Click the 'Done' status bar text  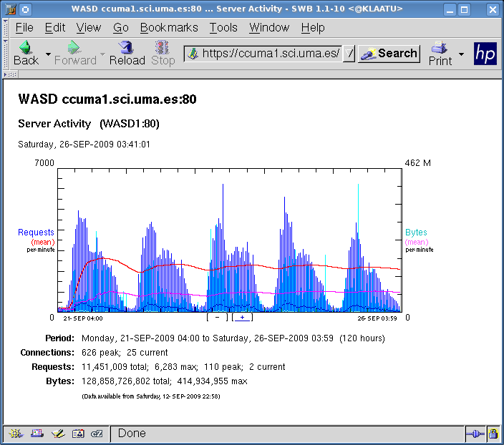[x=132, y=434]
